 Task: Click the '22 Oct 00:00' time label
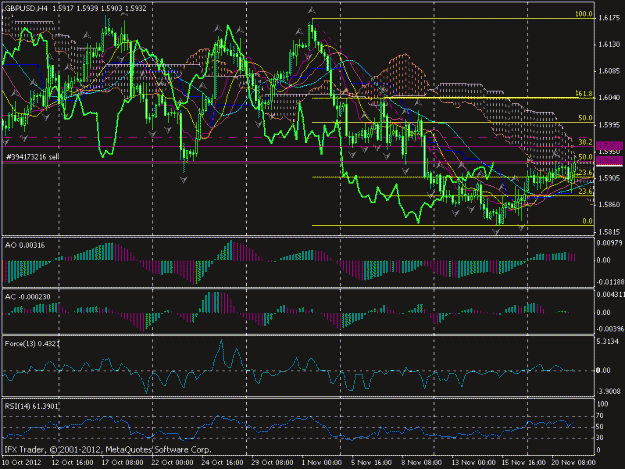pos(172,463)
